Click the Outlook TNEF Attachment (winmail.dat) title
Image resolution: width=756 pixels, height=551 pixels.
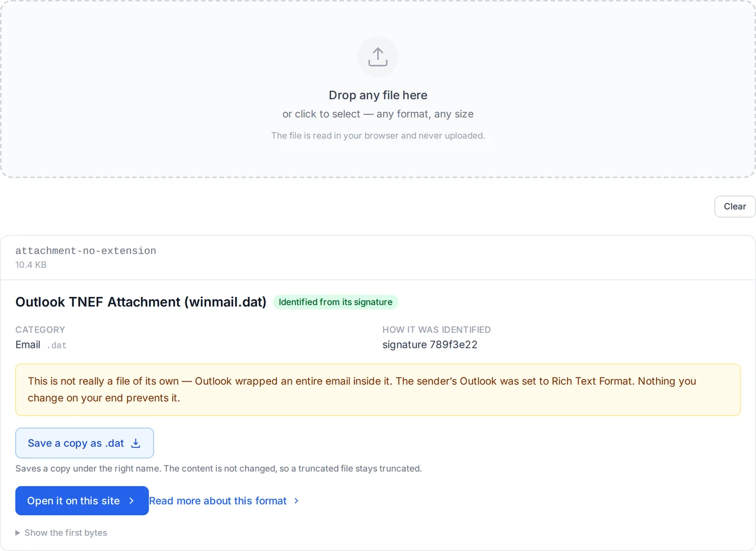(141, 302)
